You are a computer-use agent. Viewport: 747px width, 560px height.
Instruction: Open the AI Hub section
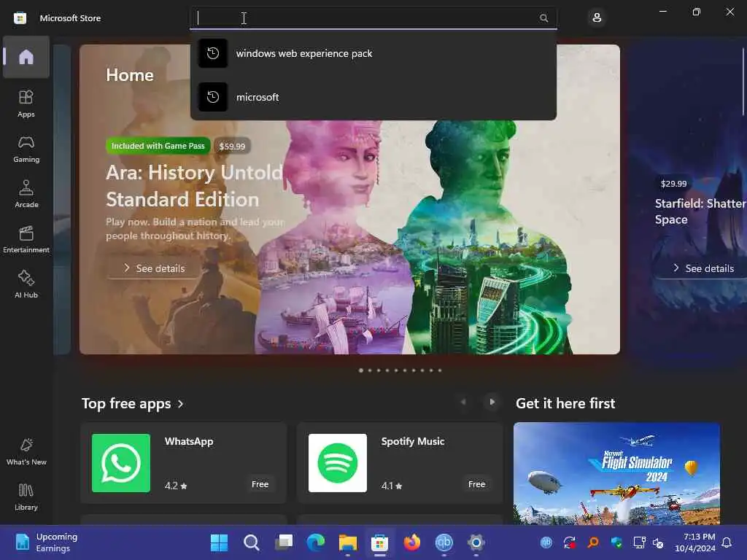pyautogui.click(x=26, y=284)
